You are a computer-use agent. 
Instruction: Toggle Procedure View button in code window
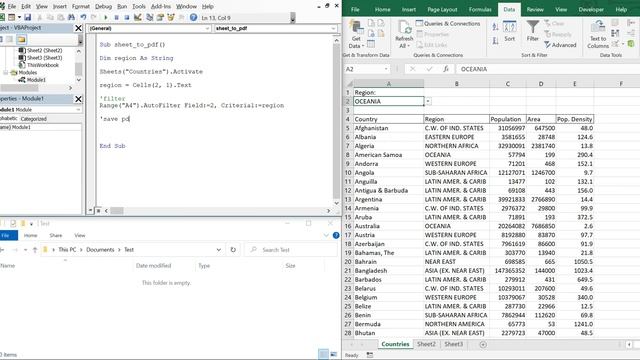(91, 211)
